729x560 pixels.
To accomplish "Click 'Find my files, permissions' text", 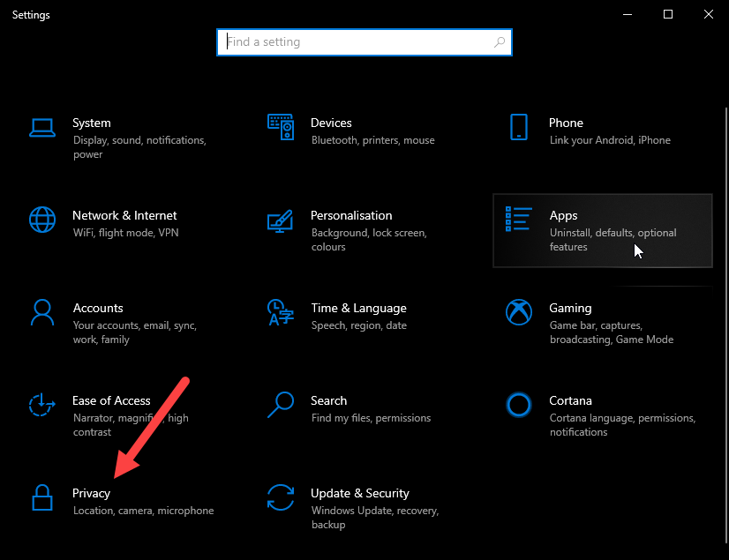I will click(371, 418).
